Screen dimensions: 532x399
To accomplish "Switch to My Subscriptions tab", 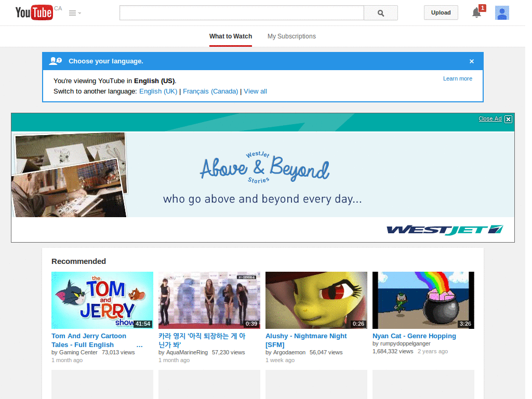I will click(291, 36).
